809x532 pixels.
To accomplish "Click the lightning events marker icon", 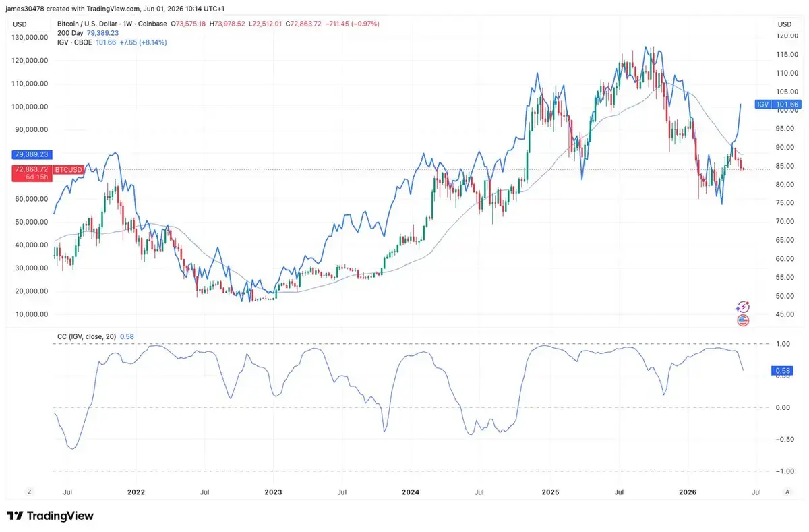I will coord(742,307).
